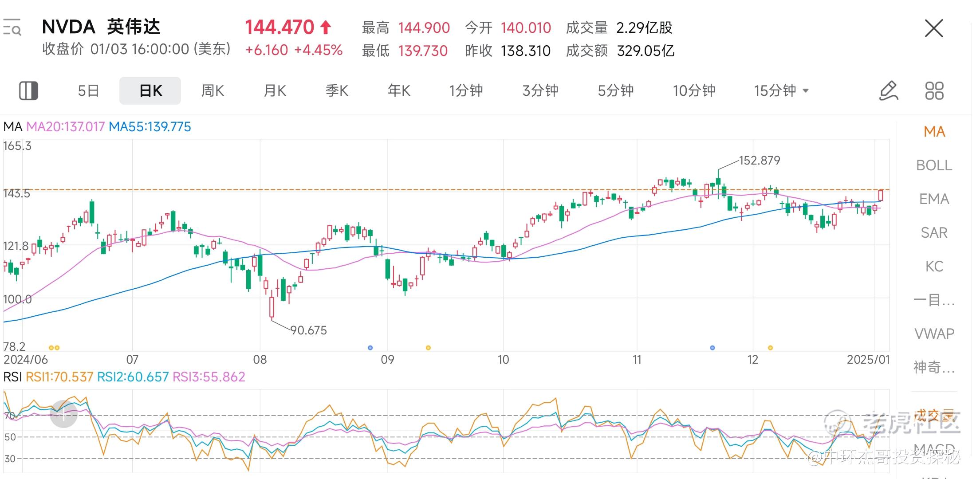Open the stock search list icon
The height and width of the screenshot is (479, 980).
(12, 27)
